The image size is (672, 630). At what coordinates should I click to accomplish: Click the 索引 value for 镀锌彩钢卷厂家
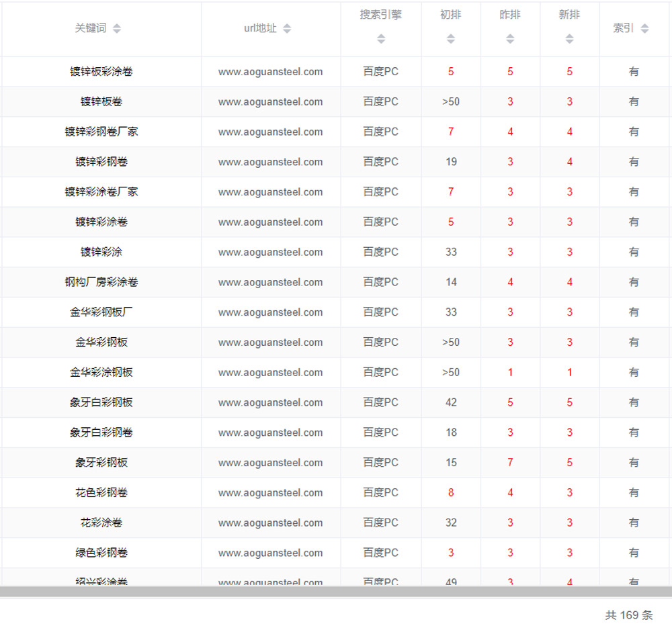click(634, 132)
